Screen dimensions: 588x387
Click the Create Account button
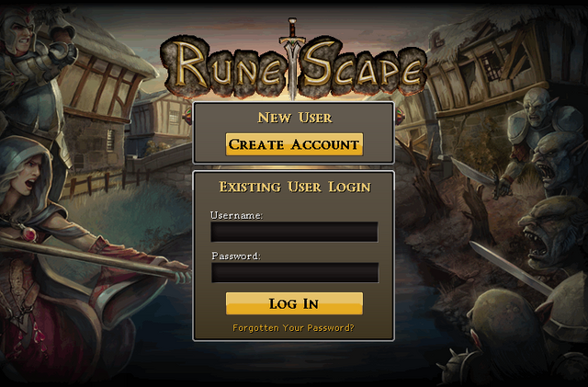coord(294,144)
